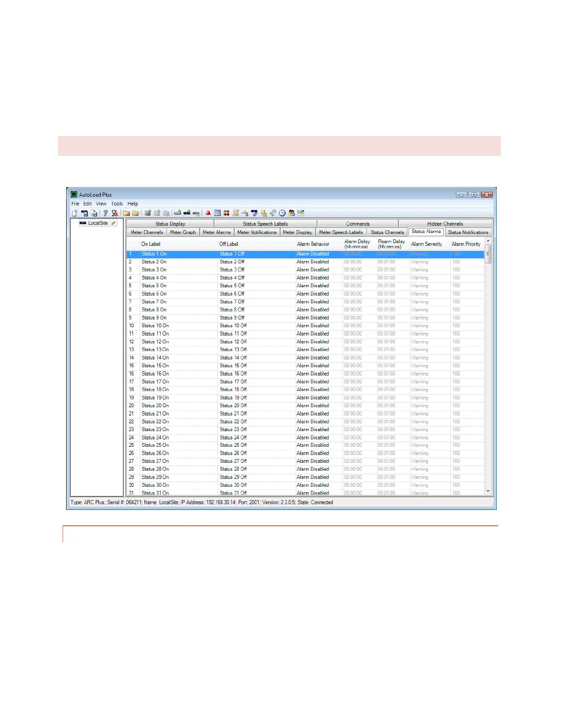563x728 pixels.
Task: Click the Off Label column header
Action: click(257, 244)
